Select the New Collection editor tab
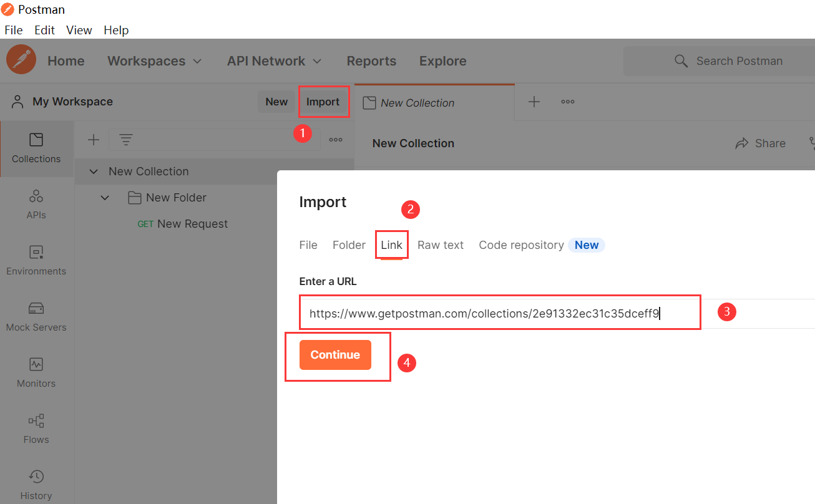The height and width of the screenshot is (504, 815). tap(434, 102)
